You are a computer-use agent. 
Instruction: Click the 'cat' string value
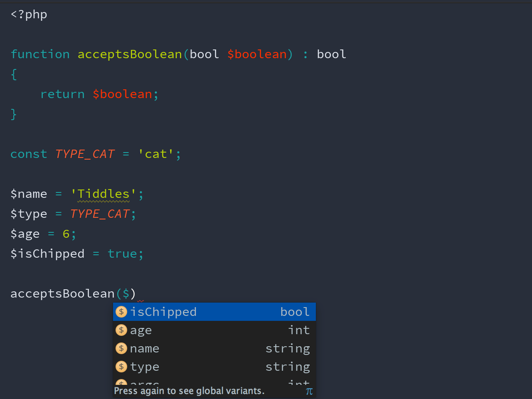(156, 154)
